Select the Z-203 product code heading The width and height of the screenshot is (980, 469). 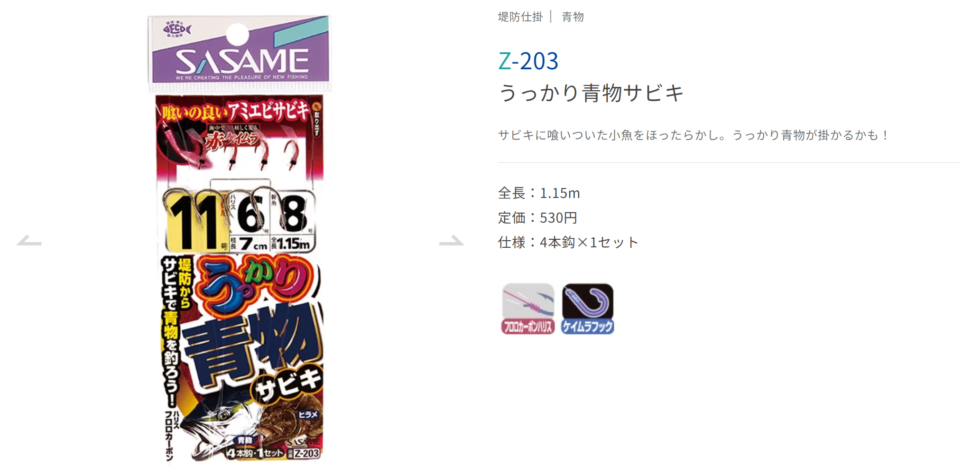pyautogui.click(x=528, y=61)
